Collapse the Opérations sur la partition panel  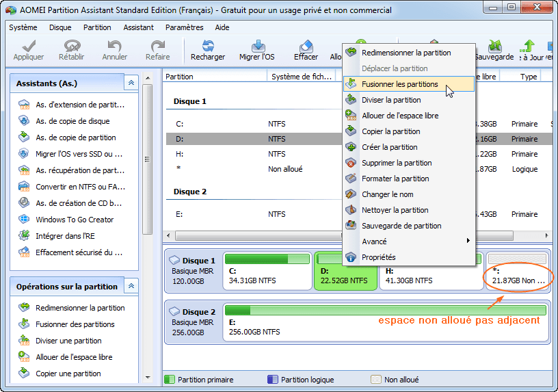pos(131,285)
